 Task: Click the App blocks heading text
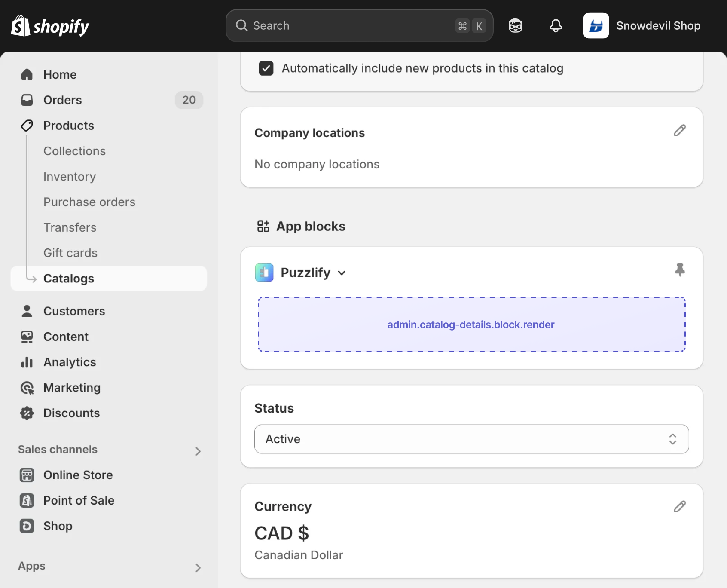(311, 226)
